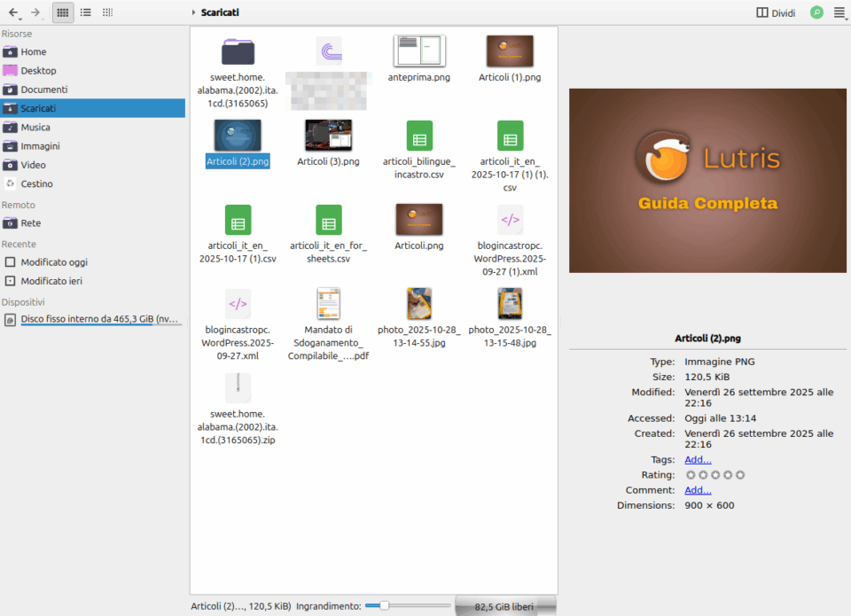The image size is (851, 616).
Task: Click the Type value Immagine PNG
Action: pos(720,362)
